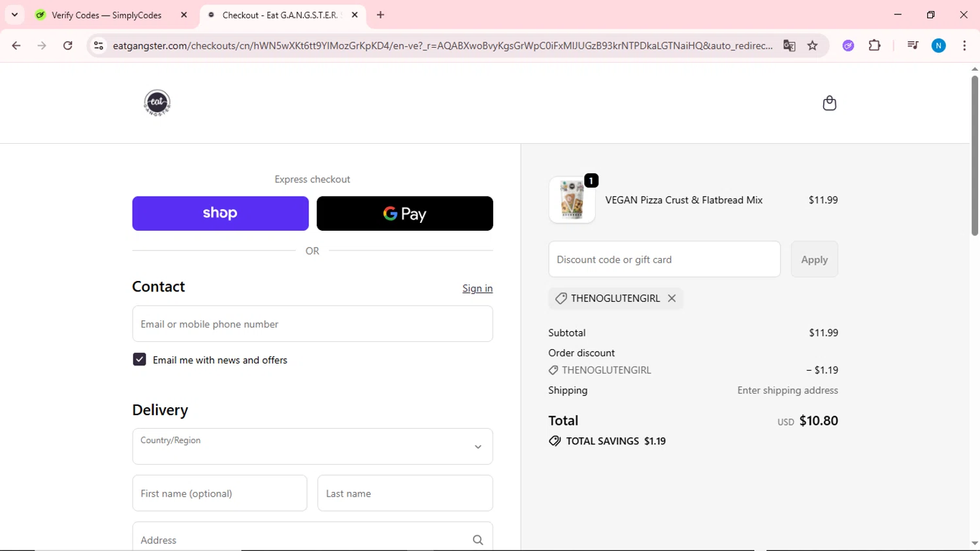The width and height of the screenshot is (980, 551).
Task: Remove the THENOGLUTENGIRL discount code tag
Action: pos(672,298)
